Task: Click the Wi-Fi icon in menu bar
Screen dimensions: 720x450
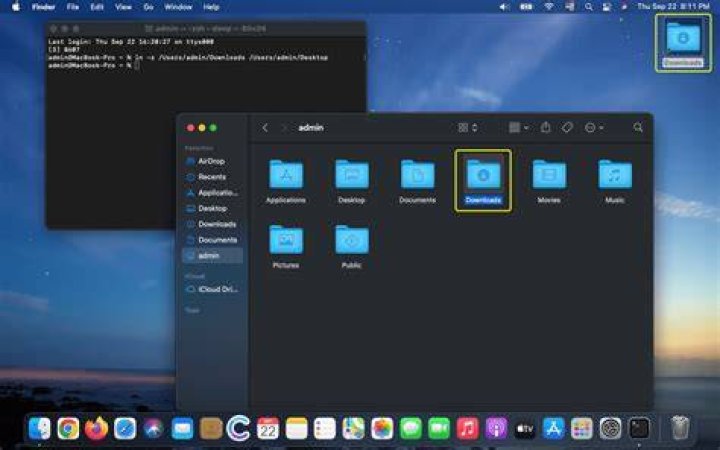Action: point(548,7)
